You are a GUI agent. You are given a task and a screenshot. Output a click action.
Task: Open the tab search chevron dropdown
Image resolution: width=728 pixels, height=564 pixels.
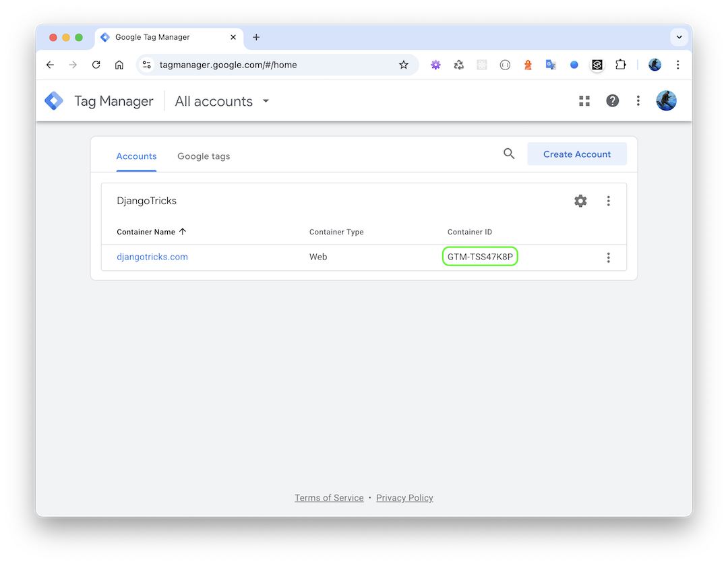(x=679, y=37)
